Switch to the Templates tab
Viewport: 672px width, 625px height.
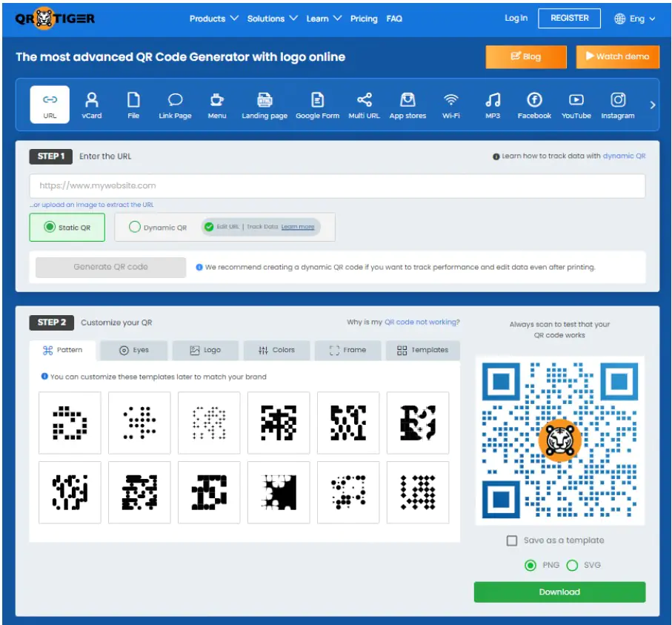click(422, 350)
